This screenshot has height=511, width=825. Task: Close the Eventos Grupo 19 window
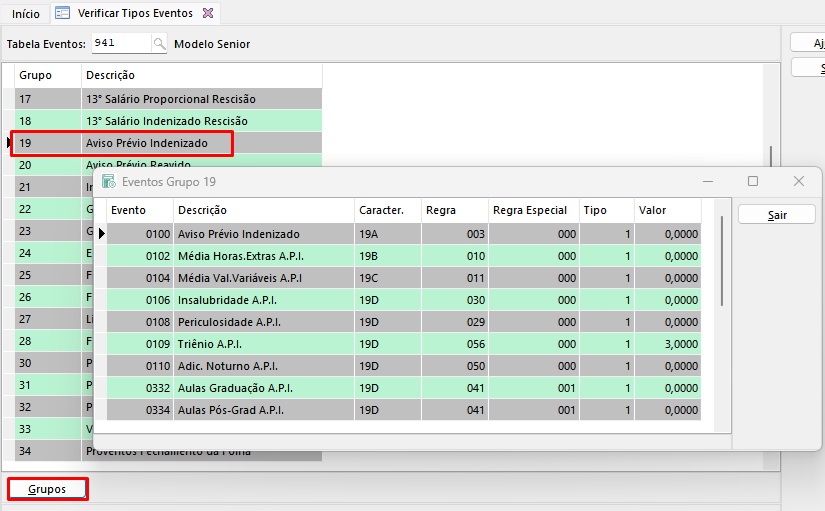pyautogui.click(x=799, y=182)
